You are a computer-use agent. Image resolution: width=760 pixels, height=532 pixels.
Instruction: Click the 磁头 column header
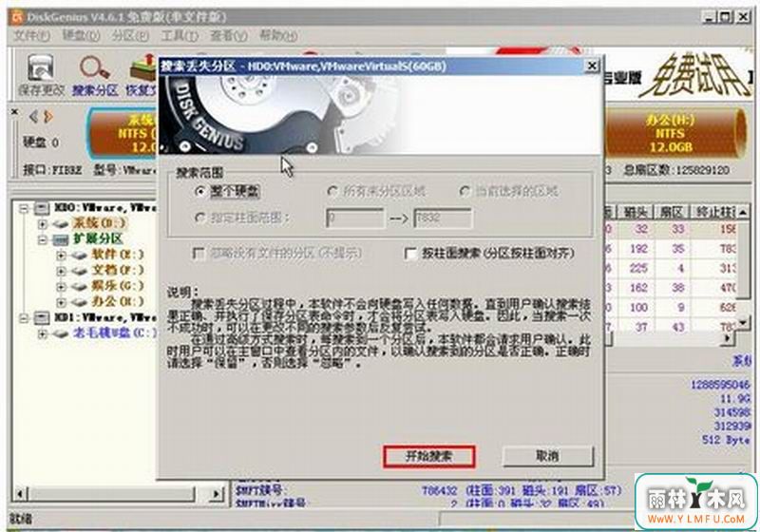[636, 212]
